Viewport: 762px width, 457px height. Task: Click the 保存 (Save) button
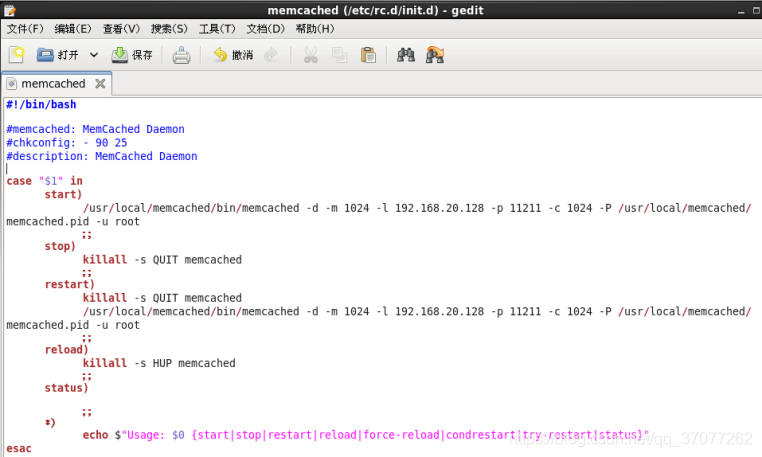coord(132,55)
